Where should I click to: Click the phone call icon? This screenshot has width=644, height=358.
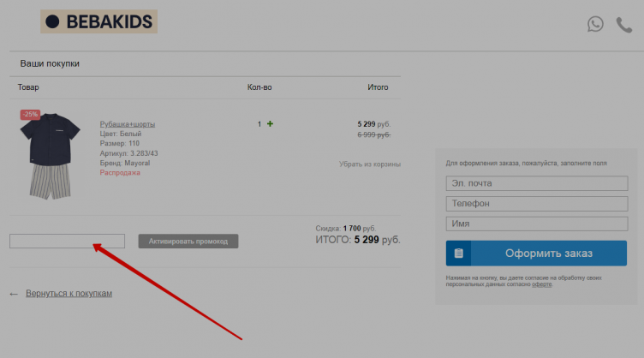[x=624, y=24]
